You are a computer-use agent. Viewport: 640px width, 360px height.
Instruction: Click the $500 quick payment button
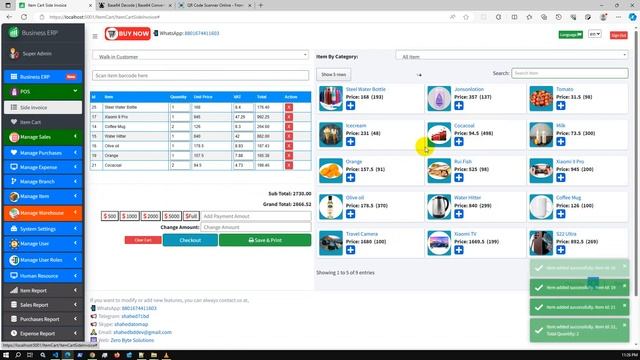110,216
